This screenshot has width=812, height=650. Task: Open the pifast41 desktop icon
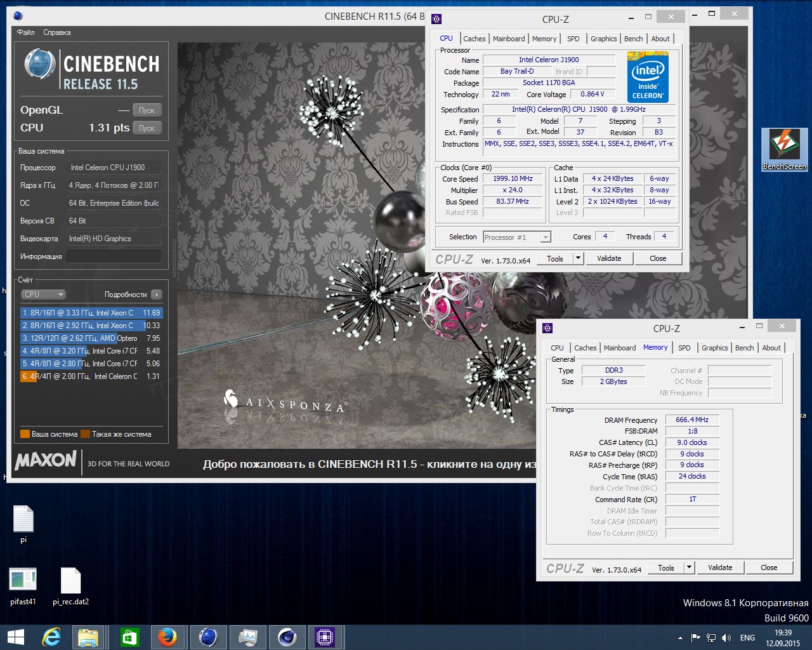click(x=23, y=586)
